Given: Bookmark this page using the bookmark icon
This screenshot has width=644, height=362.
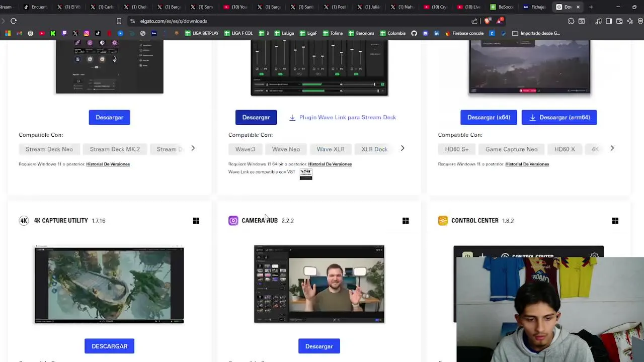Looking at the screenshot, I should tap(119, 21).
